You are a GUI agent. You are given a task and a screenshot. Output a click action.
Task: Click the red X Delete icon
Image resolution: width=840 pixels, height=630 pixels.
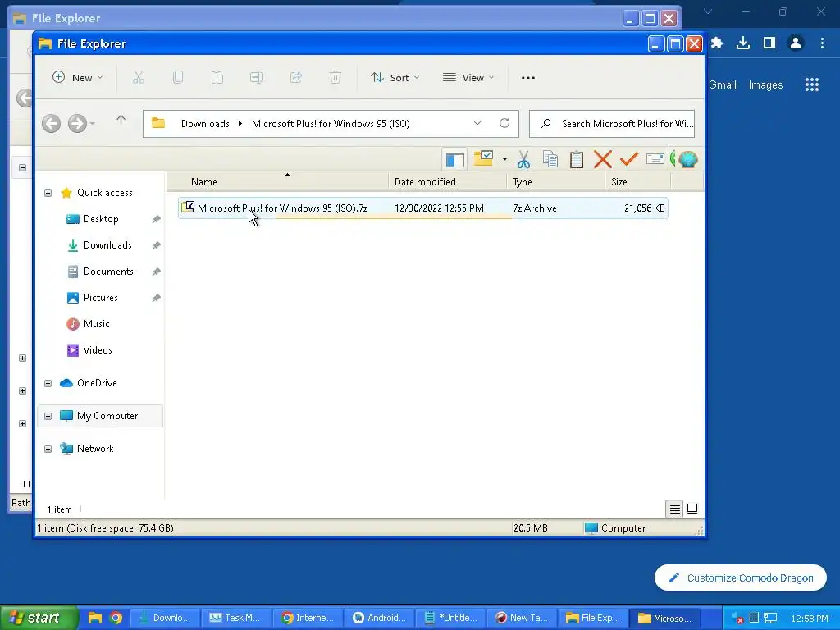pos(603,159)
